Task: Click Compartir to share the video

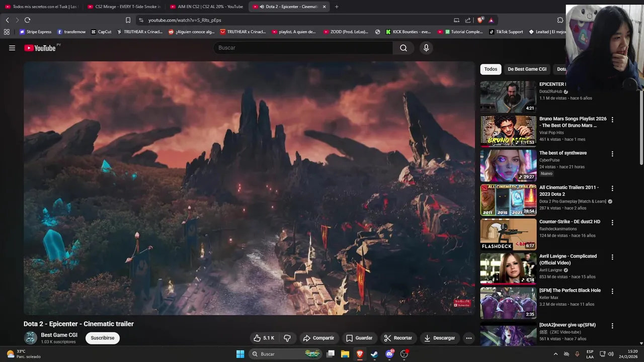Action: coord(319,338)
